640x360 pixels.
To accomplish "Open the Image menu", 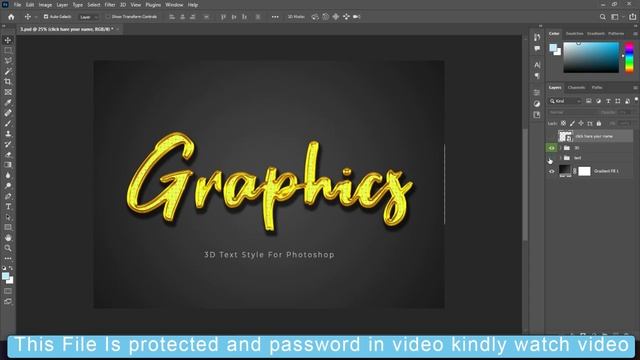I will coord(45,5).
